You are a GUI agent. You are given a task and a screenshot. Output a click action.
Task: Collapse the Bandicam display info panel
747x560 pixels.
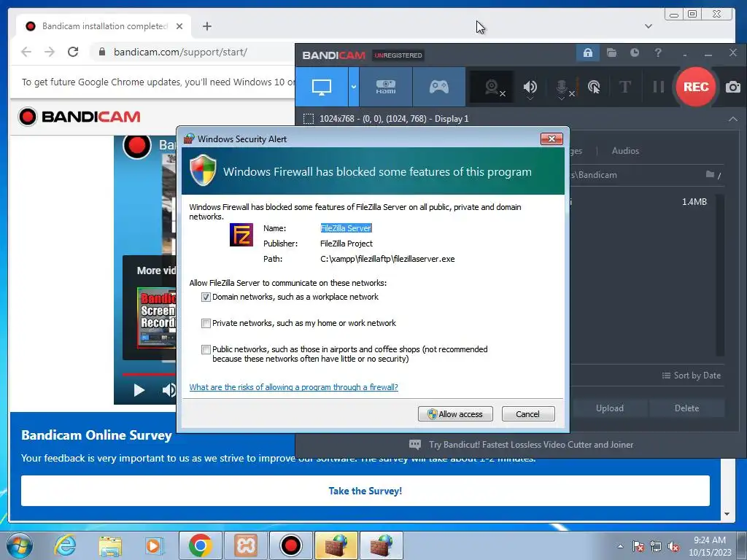(732, 119)
